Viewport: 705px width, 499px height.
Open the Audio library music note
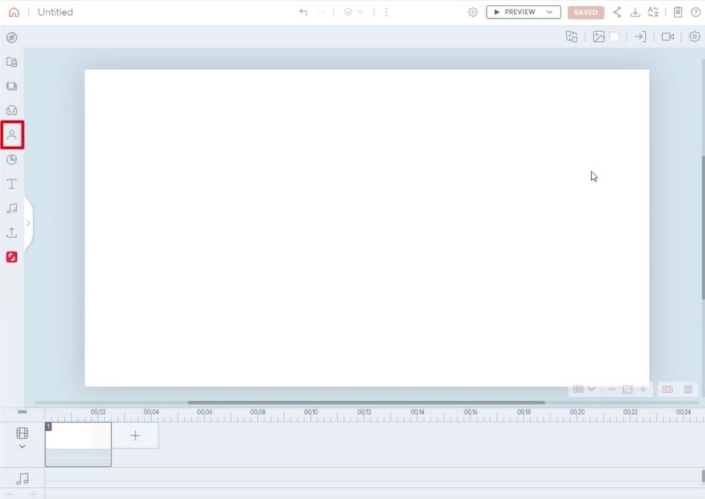[x=12, y=208]
